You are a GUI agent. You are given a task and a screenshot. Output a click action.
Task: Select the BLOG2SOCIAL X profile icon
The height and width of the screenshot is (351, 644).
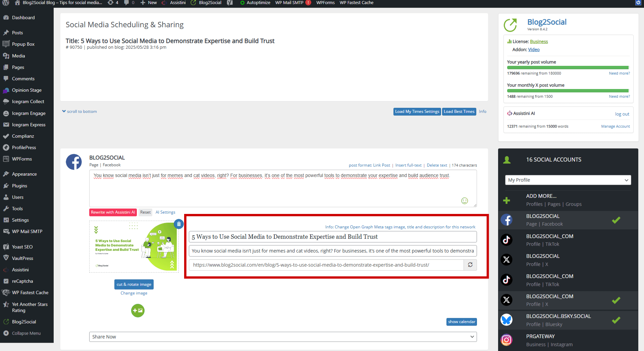pos(506,260)
